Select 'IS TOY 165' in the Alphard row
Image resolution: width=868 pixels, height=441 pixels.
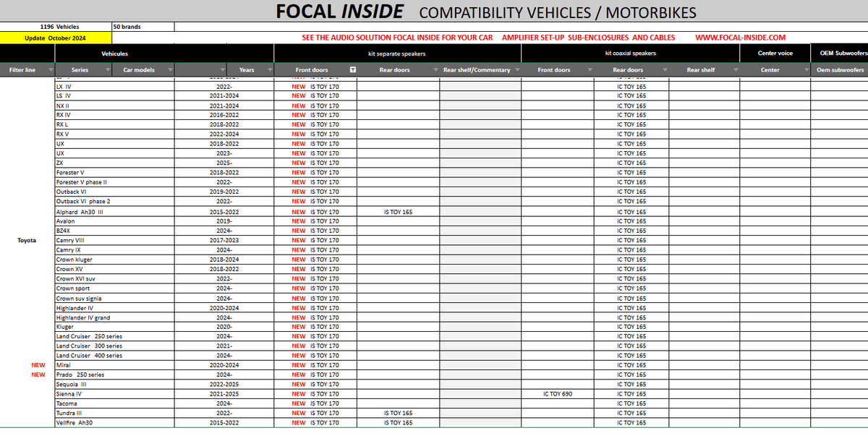tap(398, 212)
